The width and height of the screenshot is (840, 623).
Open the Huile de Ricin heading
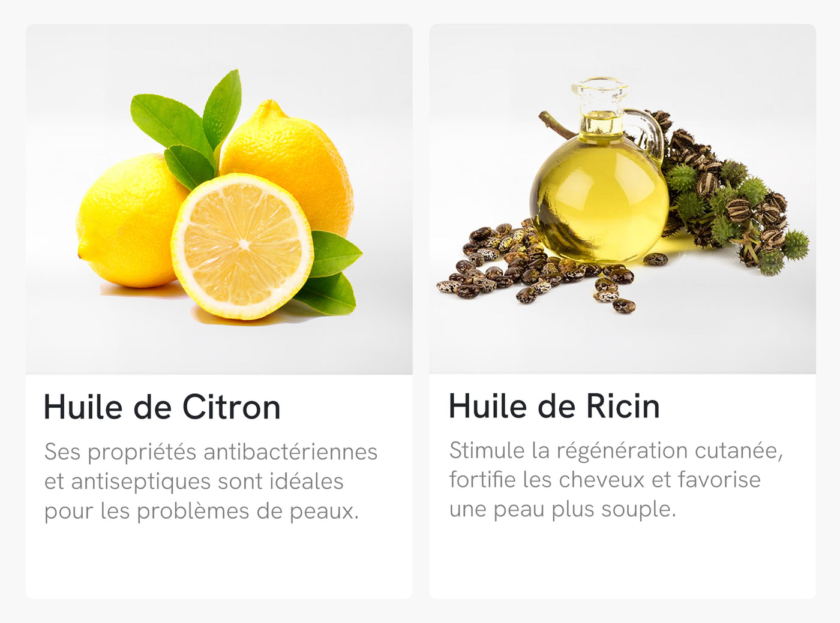[x=554, y=407]
